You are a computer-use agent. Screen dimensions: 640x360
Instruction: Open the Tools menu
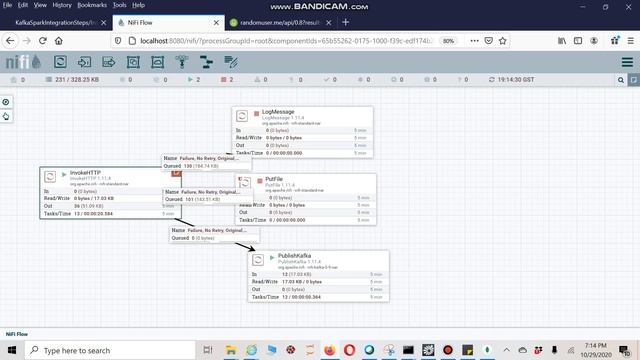pyautogui.click(x=120, y=5)
